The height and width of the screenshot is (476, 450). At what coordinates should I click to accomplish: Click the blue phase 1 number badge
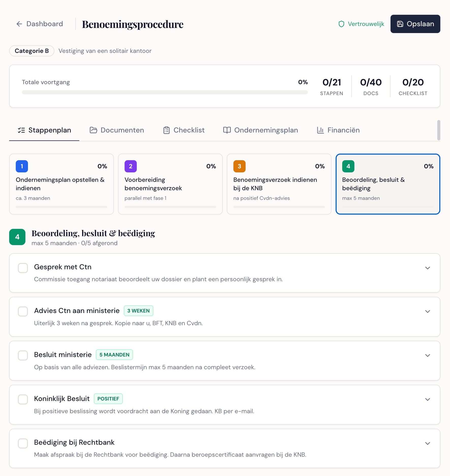(x=22, y=166)
